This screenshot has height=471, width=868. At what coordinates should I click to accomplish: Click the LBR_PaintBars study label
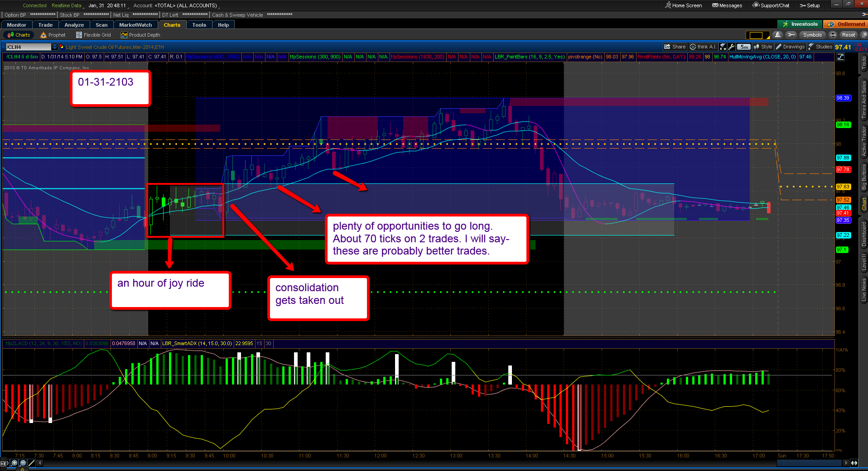[530, 57]
